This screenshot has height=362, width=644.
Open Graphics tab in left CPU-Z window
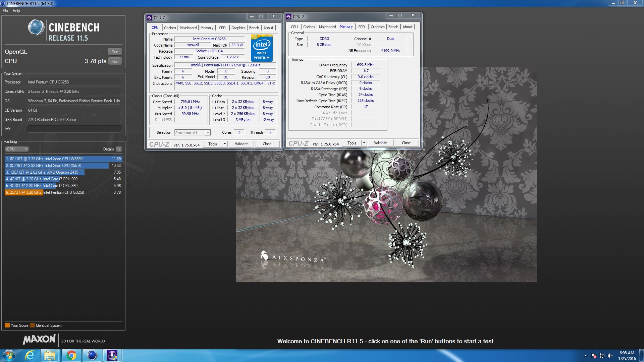tap(238, 28)
